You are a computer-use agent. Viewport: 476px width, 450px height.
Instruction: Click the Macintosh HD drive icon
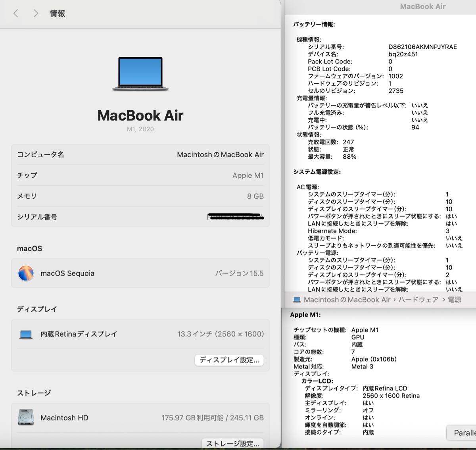[x=26, y=417]
